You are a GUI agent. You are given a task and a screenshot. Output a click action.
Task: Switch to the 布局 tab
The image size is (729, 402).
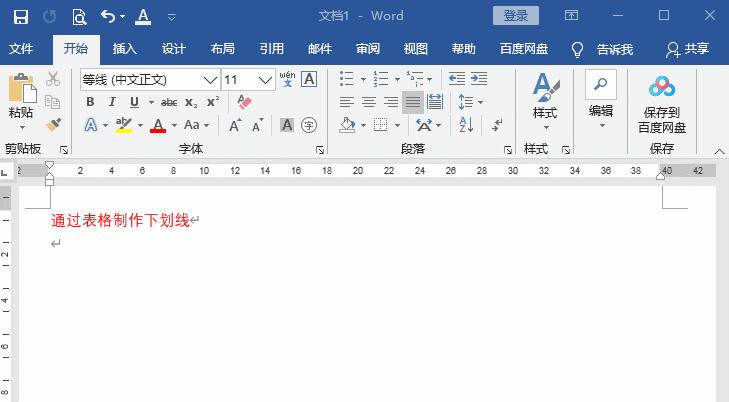223,49
